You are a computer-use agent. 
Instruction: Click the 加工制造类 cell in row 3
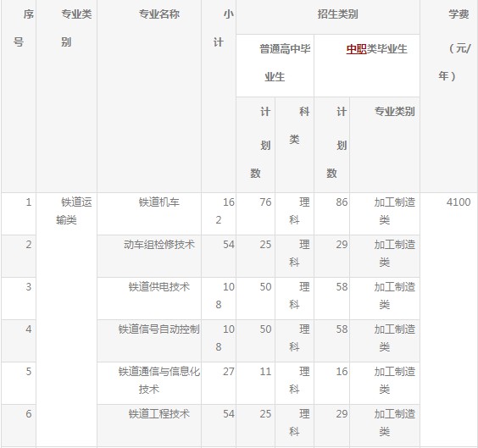tap(385, 298)
